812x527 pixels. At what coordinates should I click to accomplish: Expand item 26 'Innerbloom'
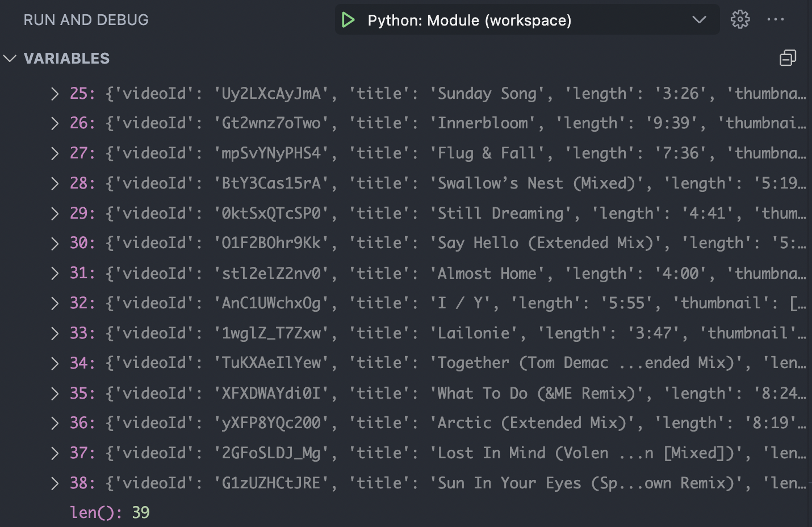[55, 123]
